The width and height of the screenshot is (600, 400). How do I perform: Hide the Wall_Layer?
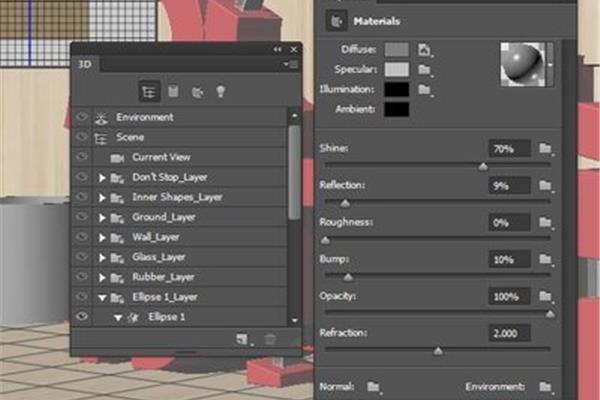pos(81,237)
